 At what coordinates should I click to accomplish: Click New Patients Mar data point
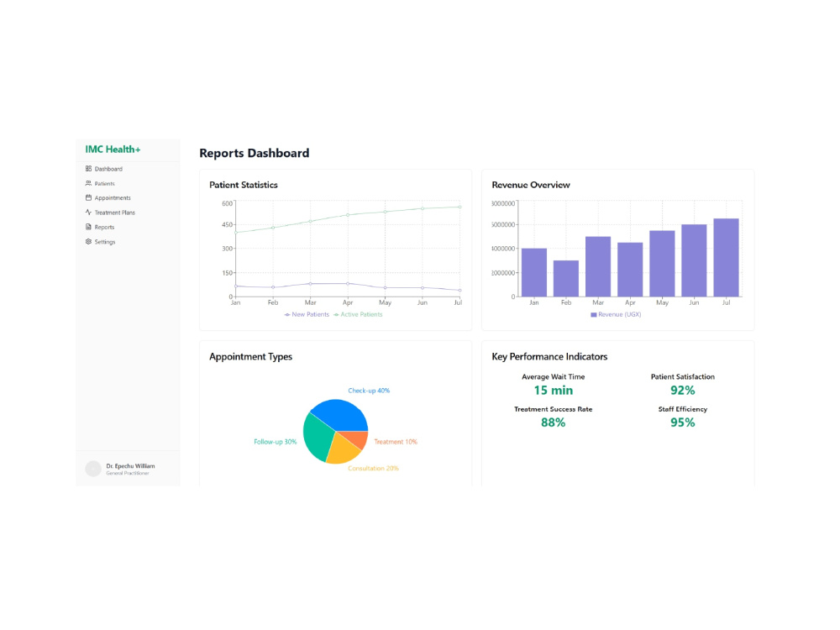310,283
